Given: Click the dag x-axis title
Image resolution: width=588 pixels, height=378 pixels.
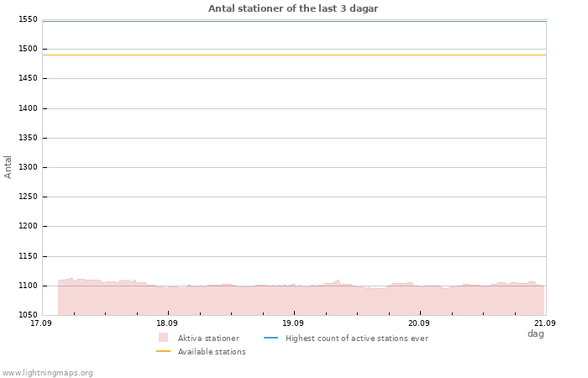Looking at the screenshot, I should pyautogui.click(x=536, y=333).
